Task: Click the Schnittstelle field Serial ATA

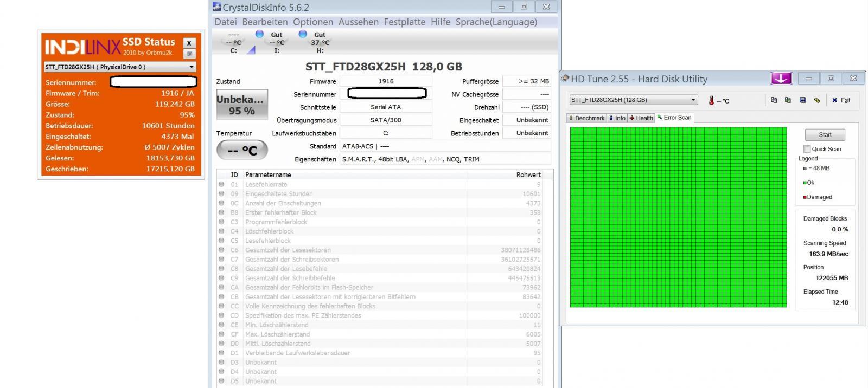Action: click(x=386, y=107)
